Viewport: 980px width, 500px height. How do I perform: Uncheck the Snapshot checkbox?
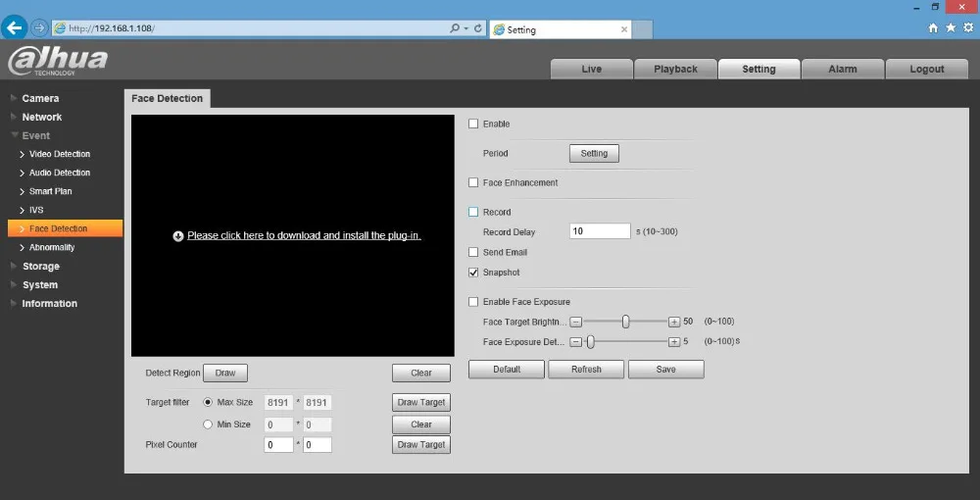coord(473,273)
